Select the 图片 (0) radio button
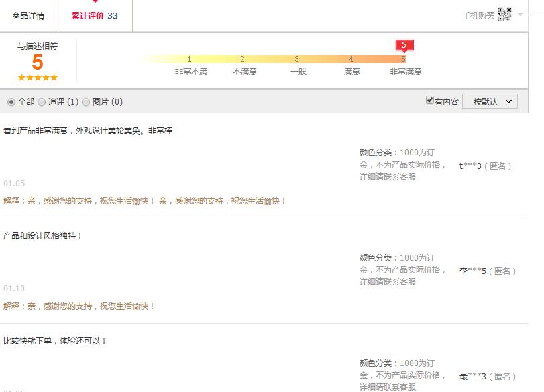Image resolution: width=544 pixels, height=392 pixels. coord(86,102)
